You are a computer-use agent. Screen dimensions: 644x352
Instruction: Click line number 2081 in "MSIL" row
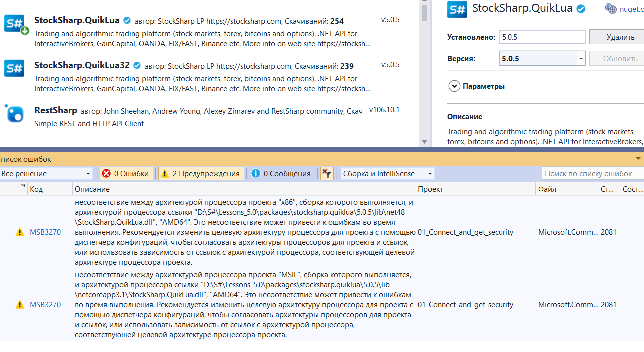pos(608,304)
